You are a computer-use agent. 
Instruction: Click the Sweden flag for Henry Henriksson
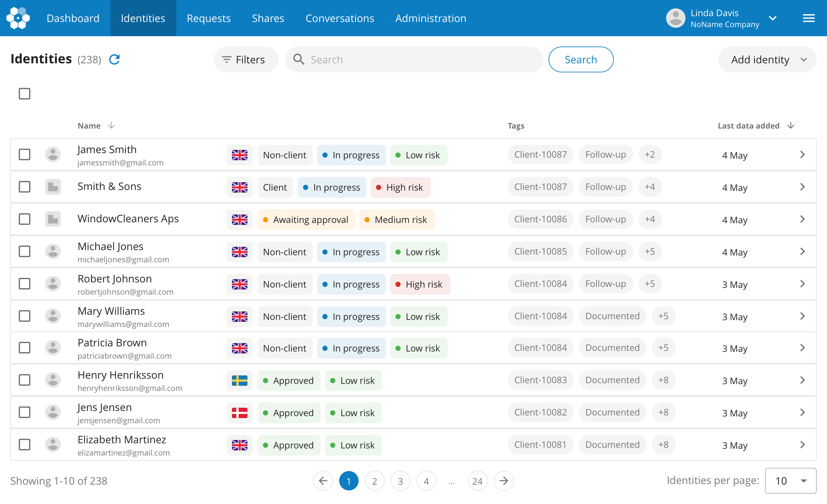pos(239,380)
